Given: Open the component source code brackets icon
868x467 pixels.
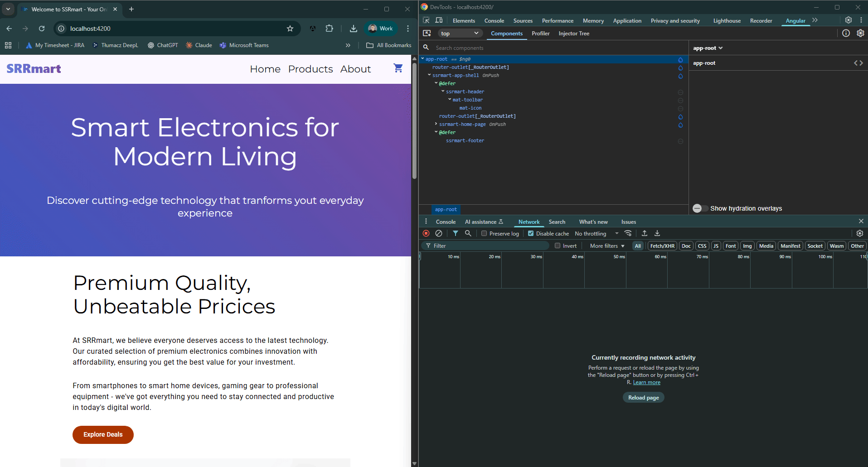Looking at the screenshot, I should coord(858,63).
